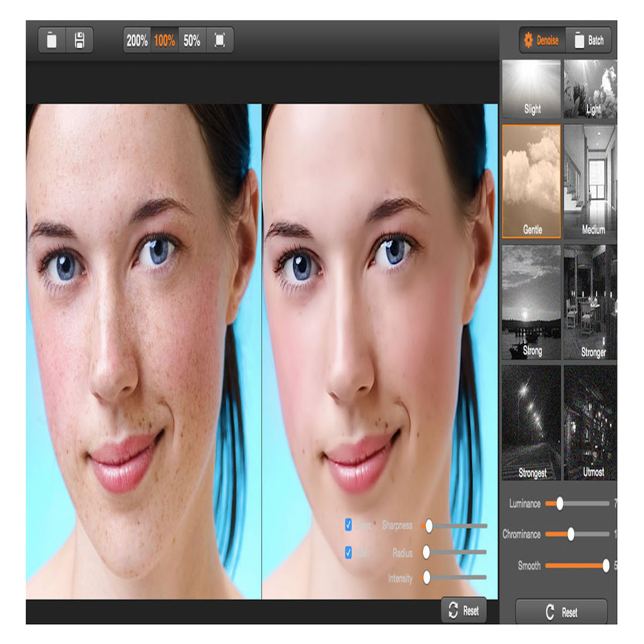Select the Medium denoise preset
Screen dimensions: 644x644
(590, 181)
